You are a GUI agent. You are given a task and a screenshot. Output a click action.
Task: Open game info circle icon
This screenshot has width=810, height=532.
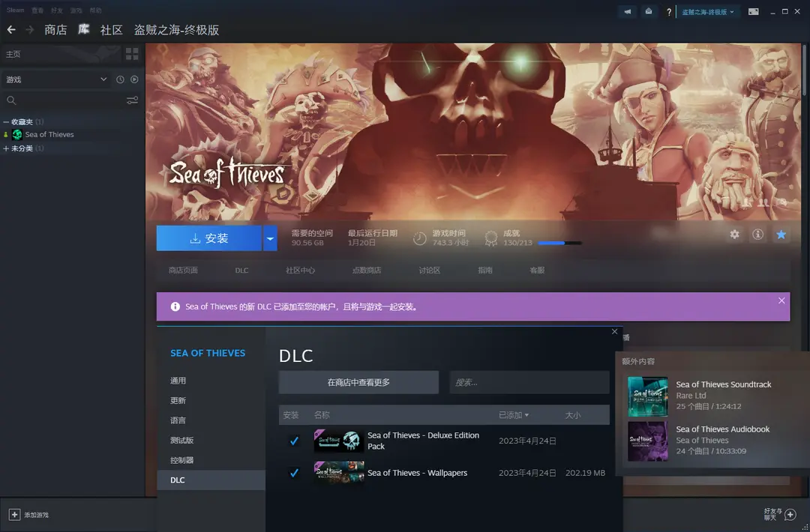757,235
